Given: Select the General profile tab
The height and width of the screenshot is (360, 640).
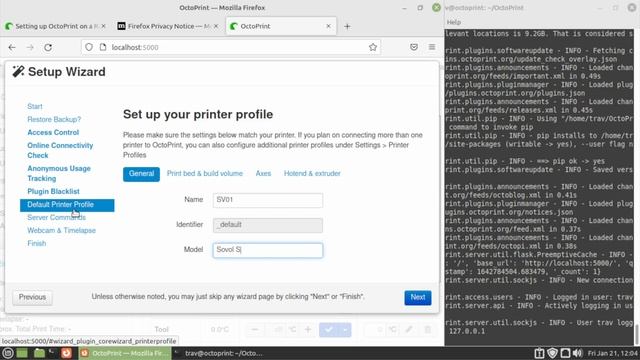Looking at the screenshot, I should pos(141,174).
